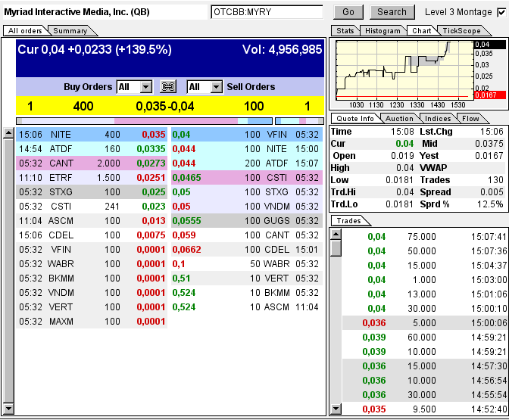The height and width of the screenshot is (420, 509).
Task: Open the Sell Orders All dropdown
Action: click(205, 87)
